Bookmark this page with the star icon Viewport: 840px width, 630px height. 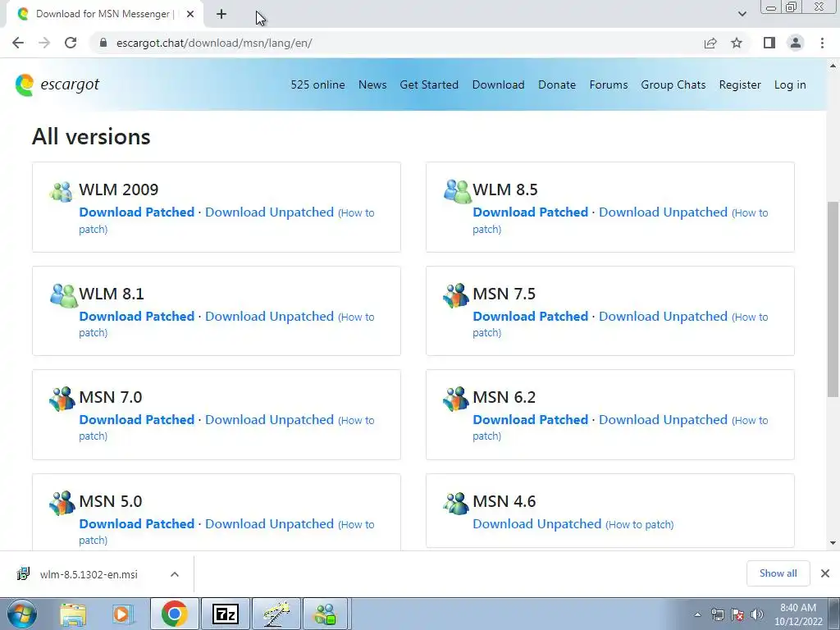click(737, 43)
